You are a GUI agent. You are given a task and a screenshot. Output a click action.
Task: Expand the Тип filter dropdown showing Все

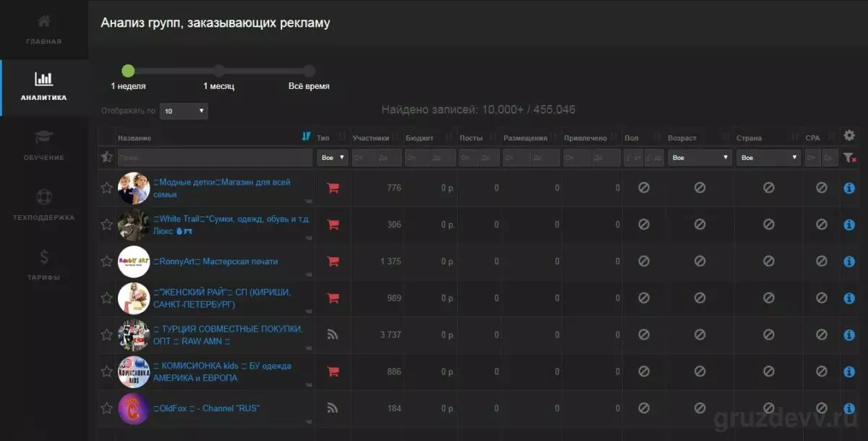tap(333, 157)
